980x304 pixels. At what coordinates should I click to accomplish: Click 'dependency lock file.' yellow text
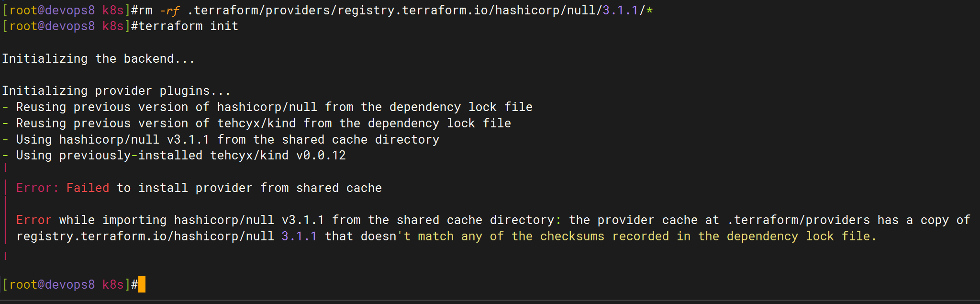tap(802, 236)
